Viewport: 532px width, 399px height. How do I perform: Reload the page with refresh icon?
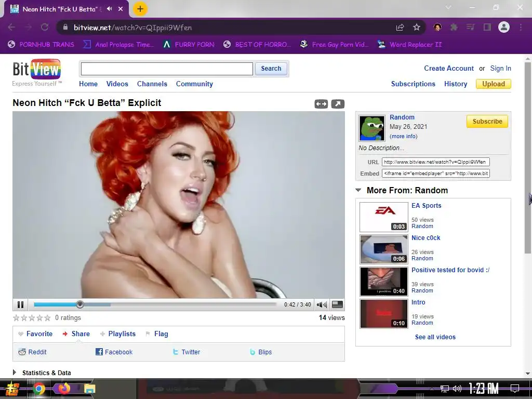click(x=45, y=27)
